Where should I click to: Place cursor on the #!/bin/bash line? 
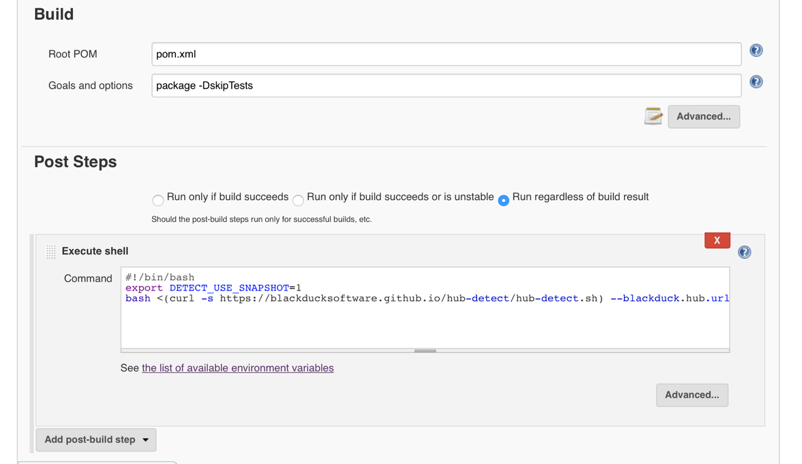[160, 277]
